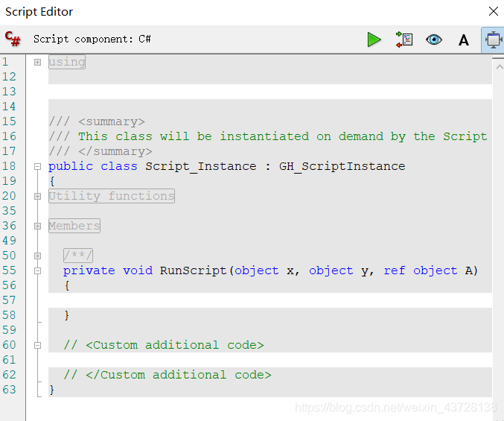Click the '<summary>' comment on line 15

coord(112,121)
